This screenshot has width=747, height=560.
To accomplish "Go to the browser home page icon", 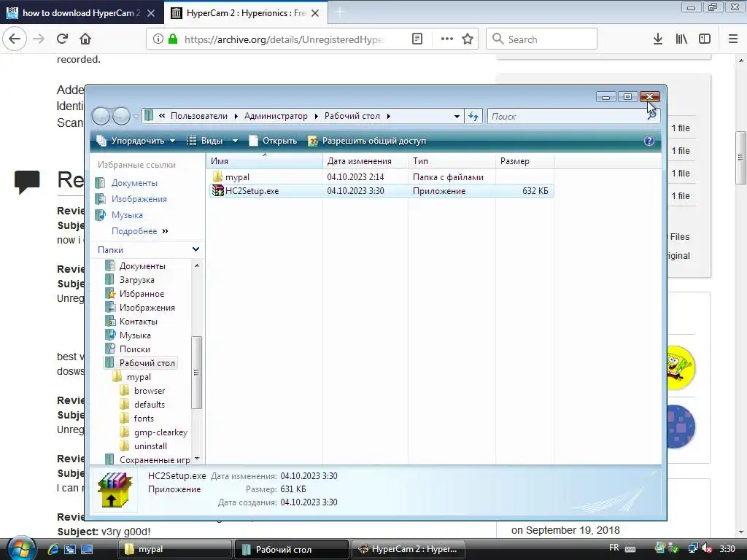I will pyautogui.click(x=85, y=39).
